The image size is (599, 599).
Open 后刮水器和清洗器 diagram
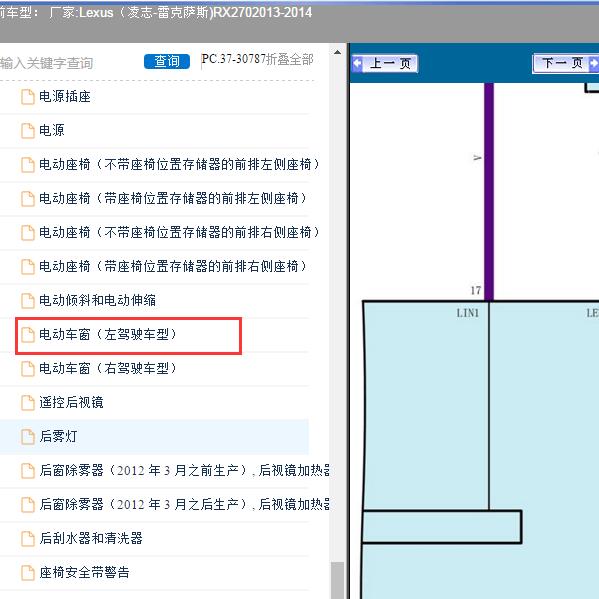point(91,538)
